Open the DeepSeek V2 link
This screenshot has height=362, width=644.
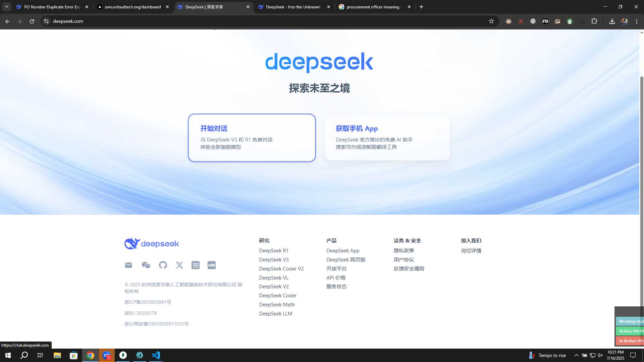click(x=274, y=287)
